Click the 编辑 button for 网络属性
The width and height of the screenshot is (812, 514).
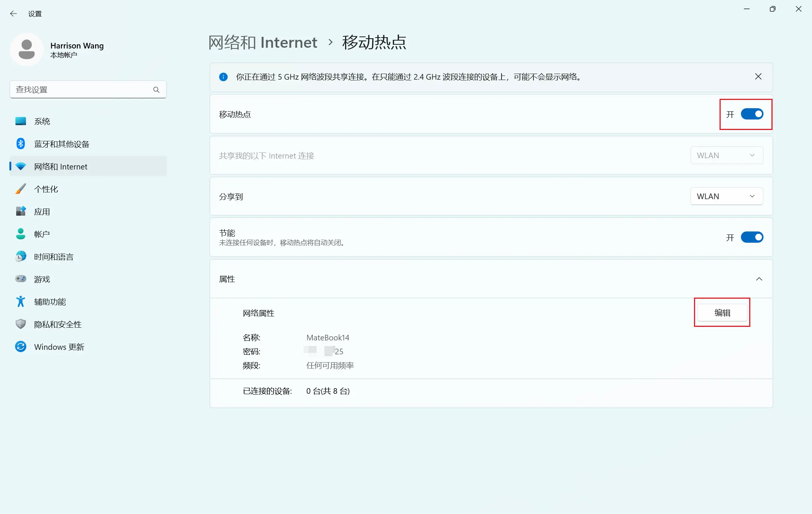coord(722,313)
